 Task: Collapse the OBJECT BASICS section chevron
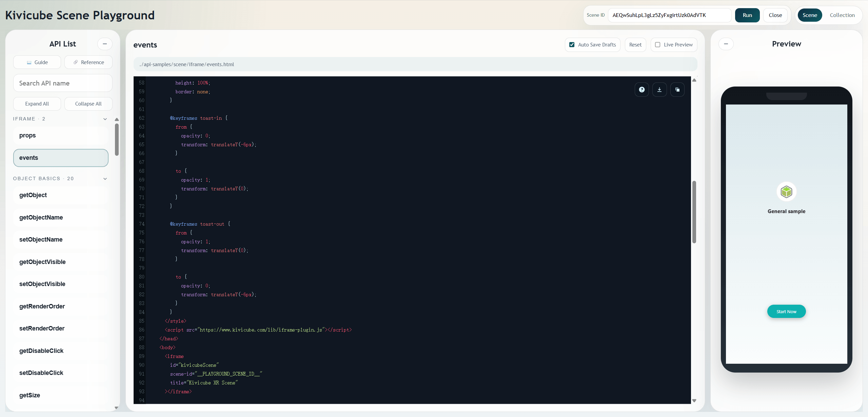(x=105, y=179)
